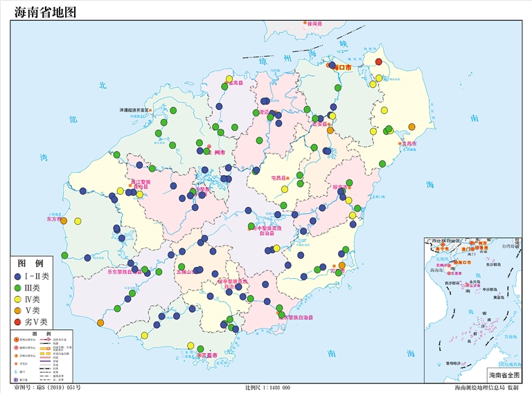Click the yellow marker beside 东方市

(x=78, y=221)
